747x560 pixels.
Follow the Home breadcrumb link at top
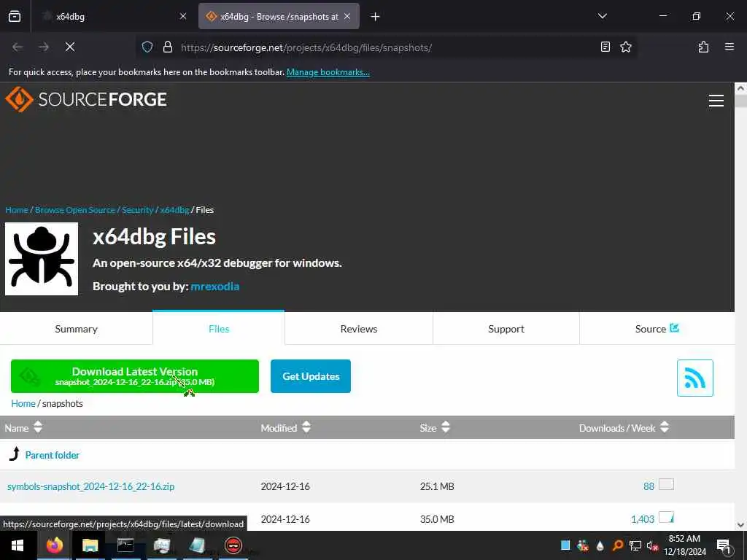[17, 209]
